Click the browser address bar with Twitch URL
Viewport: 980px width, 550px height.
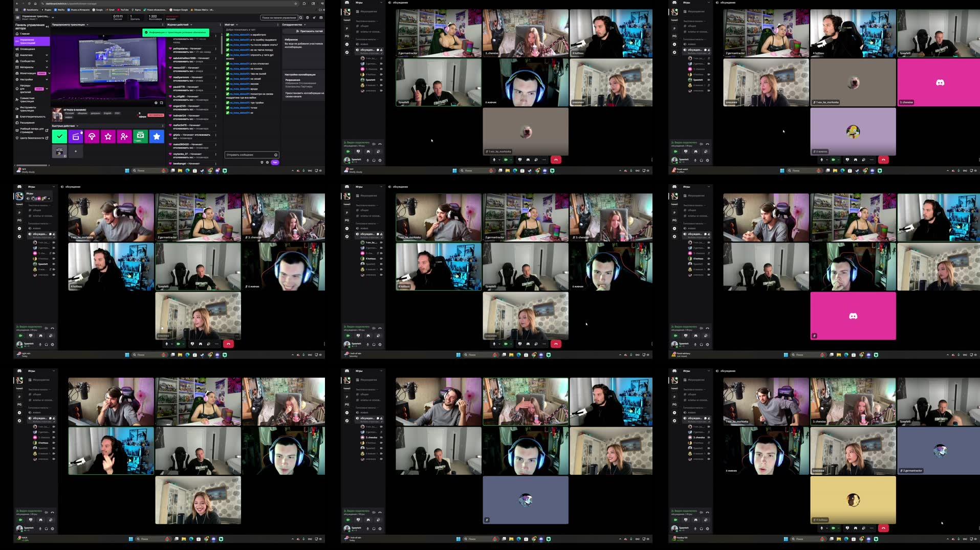click(x=169, y=4)
